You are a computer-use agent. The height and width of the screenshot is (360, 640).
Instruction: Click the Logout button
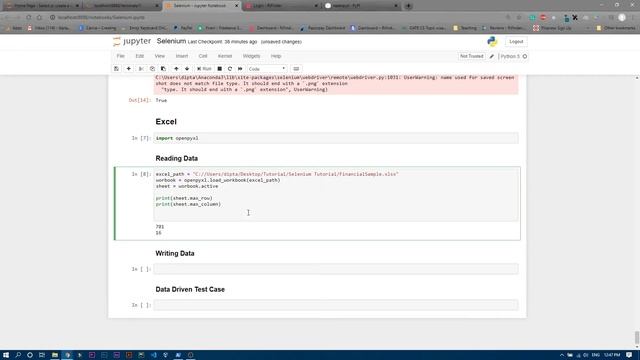(516, 42)
